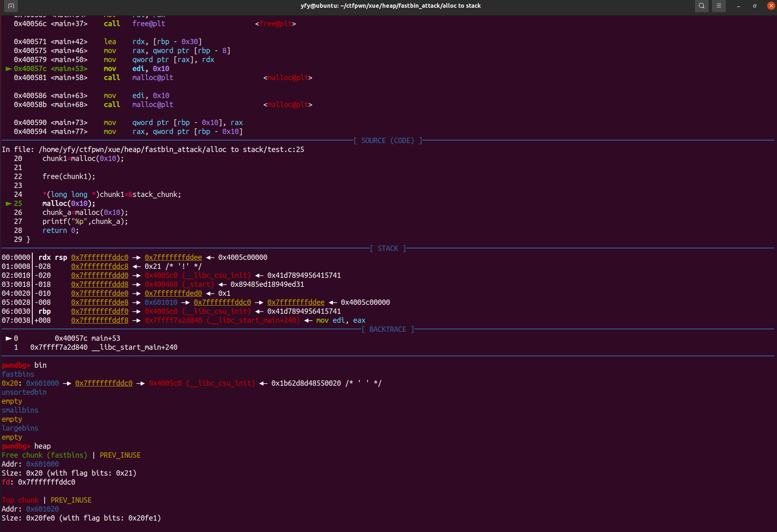Click 'Size: 0x20 (with flag bits: 0x21)'
Image resolution: width=777 pixels, height=532 pixels.
pyautogui.click(x=69, y=473)
